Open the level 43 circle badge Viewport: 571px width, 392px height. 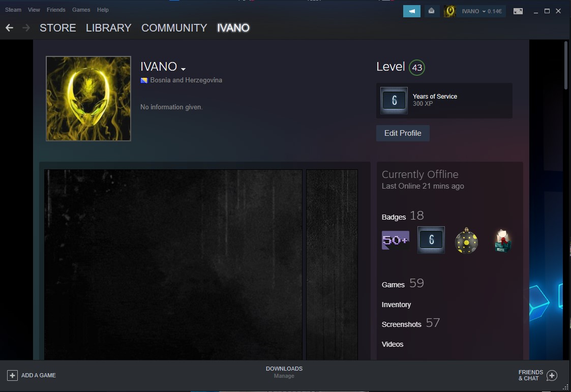click(416, 67)
